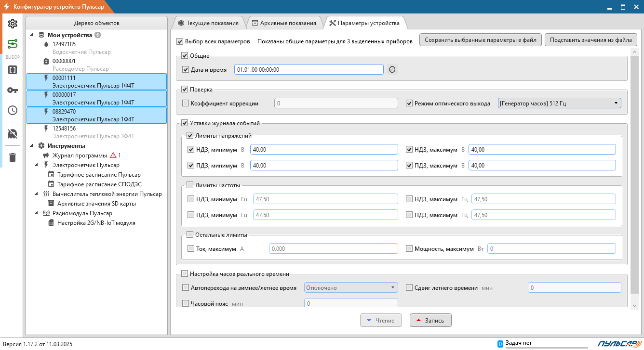Viewport: 644px width, 350px height.
Task: Open the key access sidebar icon
Action: tap(13, 90)
